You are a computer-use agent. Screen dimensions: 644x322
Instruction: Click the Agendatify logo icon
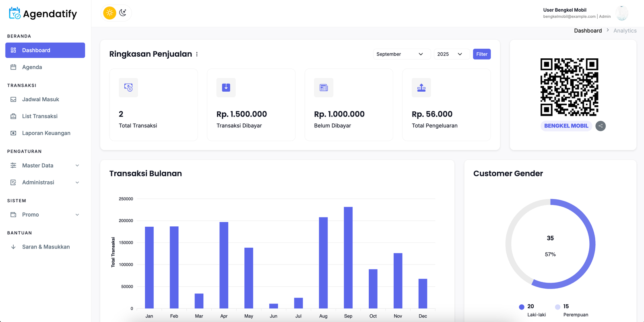(x=15, y=13)
